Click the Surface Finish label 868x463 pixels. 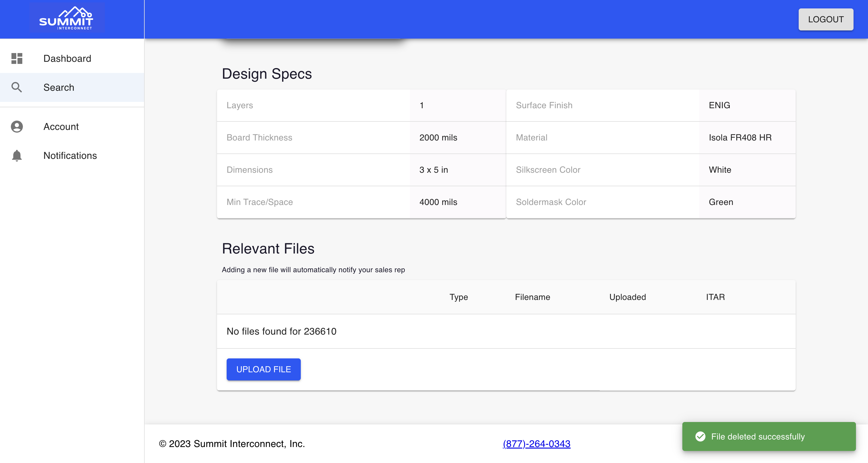click(x=544, y=105)
